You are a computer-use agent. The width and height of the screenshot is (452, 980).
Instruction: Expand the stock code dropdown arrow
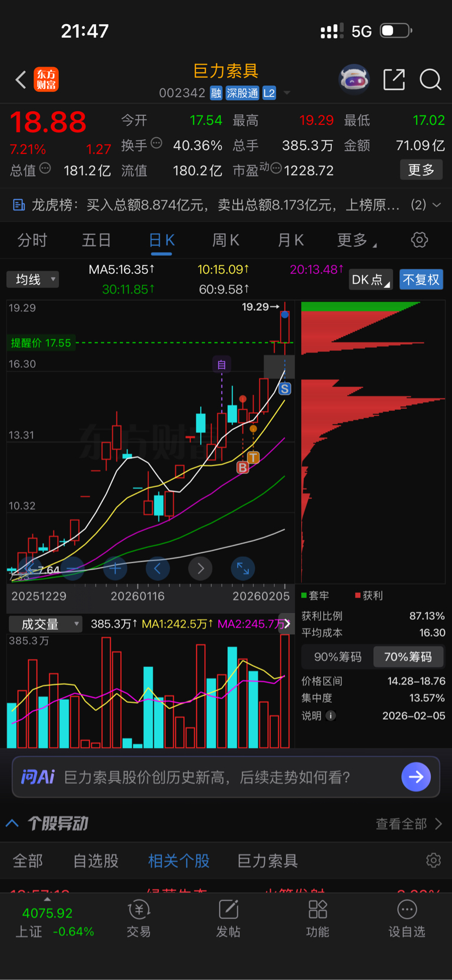[x=287, y=93]
